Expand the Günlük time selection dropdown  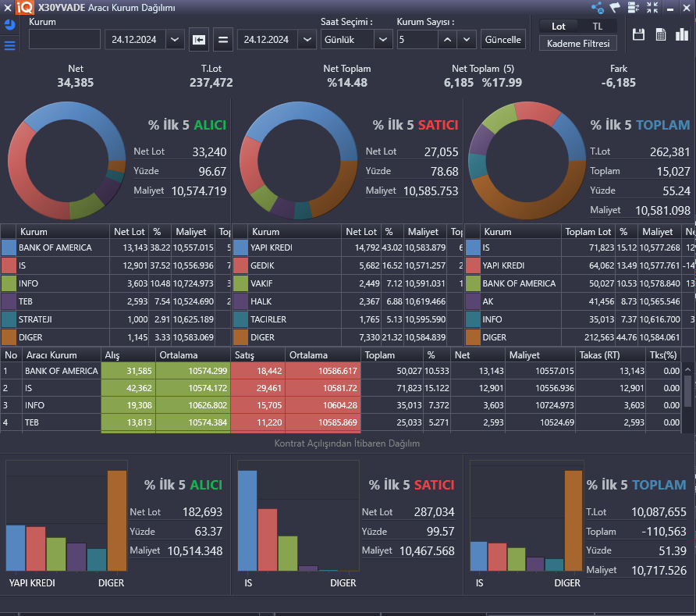(x=383, y=40)
